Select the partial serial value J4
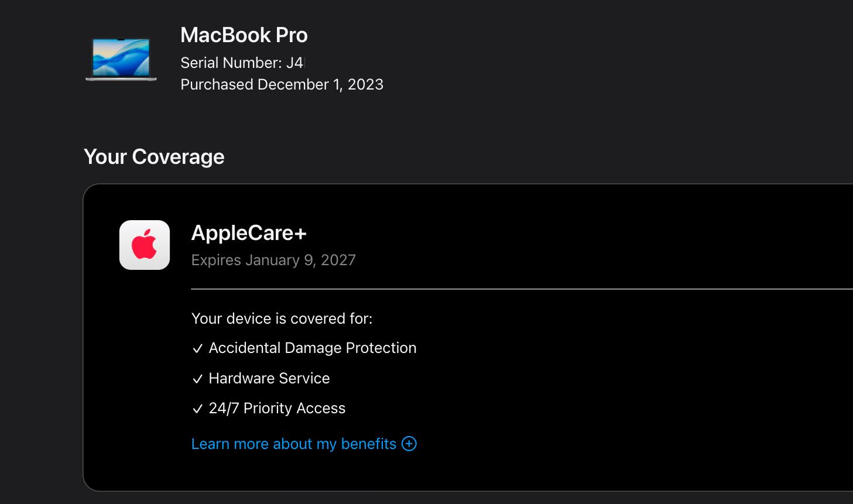Screen dimensions: 853x504 point(294,63)
